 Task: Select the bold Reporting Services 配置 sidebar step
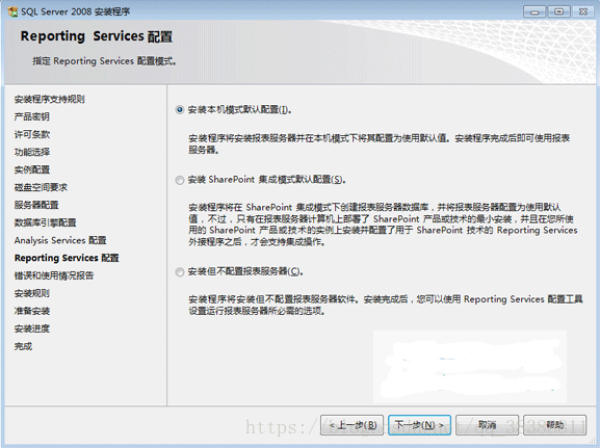click(67, 258)
